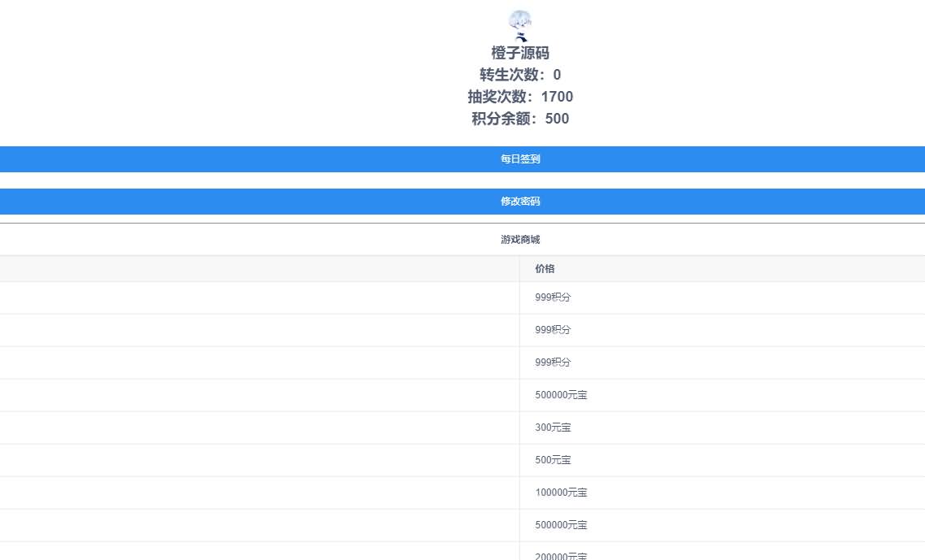Click the user avatar image
Screen dimensions: 925x560
[520, 25]
